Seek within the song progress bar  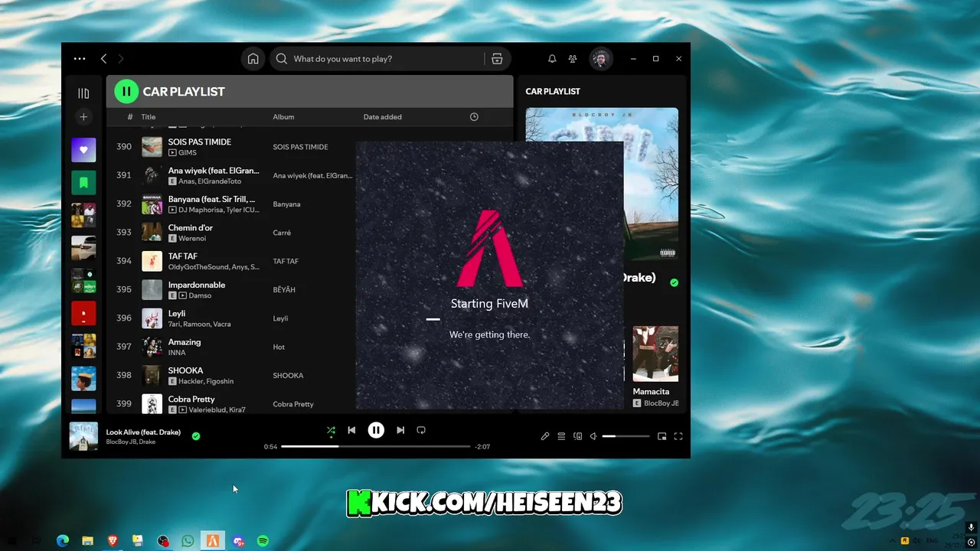(375, 446)
